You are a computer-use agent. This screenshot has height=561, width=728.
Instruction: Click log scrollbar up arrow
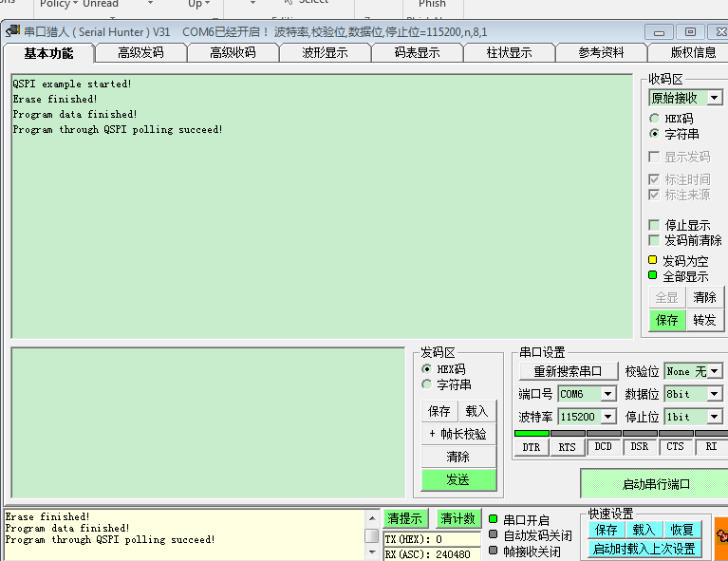click(x=372, y=518)
